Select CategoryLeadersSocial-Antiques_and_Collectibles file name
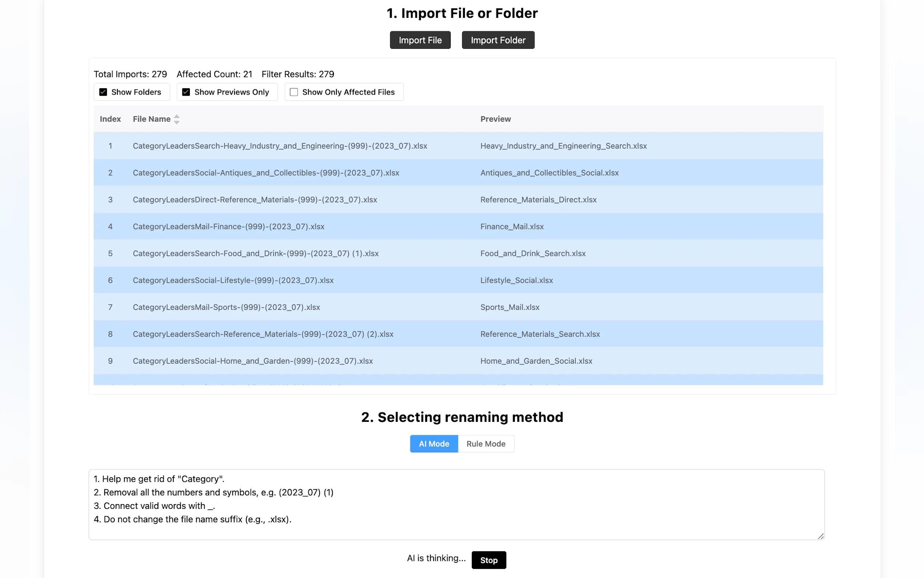This screenshot has height=578, width=924. pos(266,173)
